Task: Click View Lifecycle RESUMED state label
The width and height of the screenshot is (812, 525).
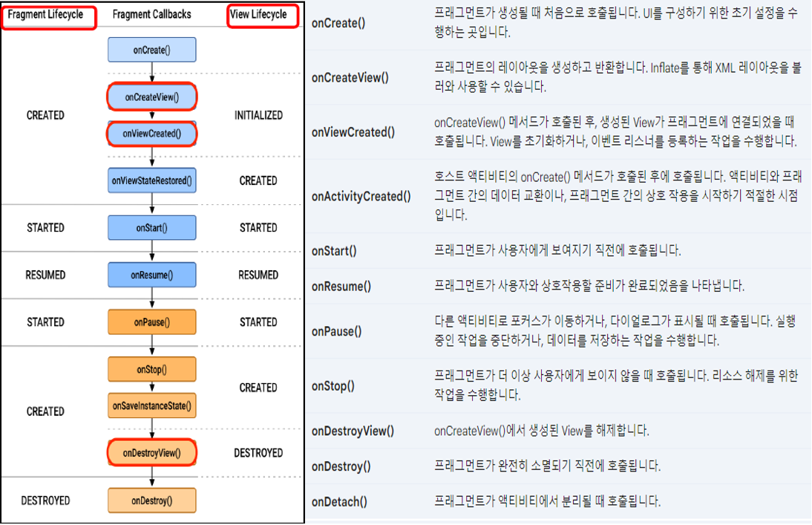Action: coord(258,275)
